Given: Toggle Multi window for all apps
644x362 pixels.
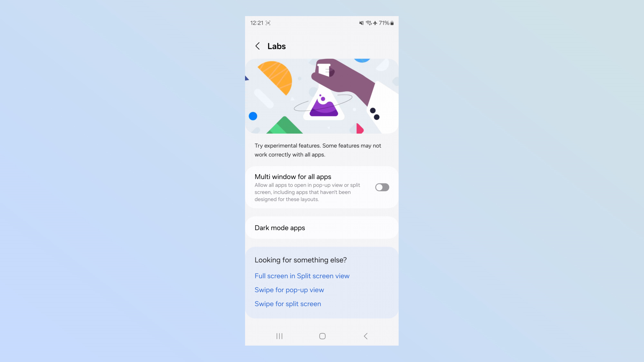Looking at the screenshot, I should click(381, 187).
